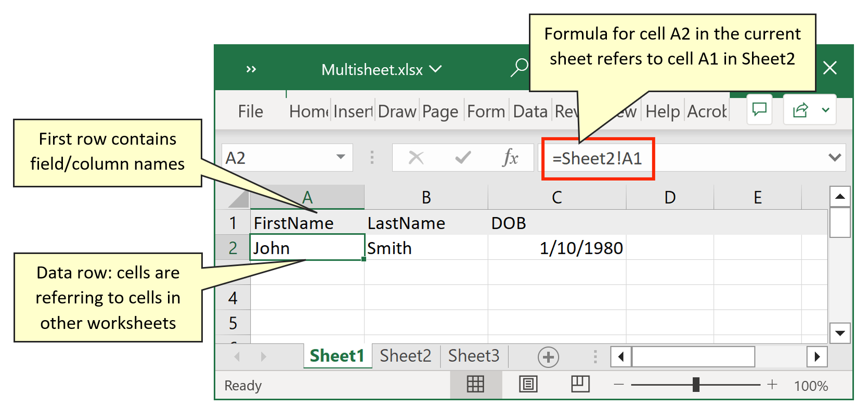Select row 2 header

[233, 248]
